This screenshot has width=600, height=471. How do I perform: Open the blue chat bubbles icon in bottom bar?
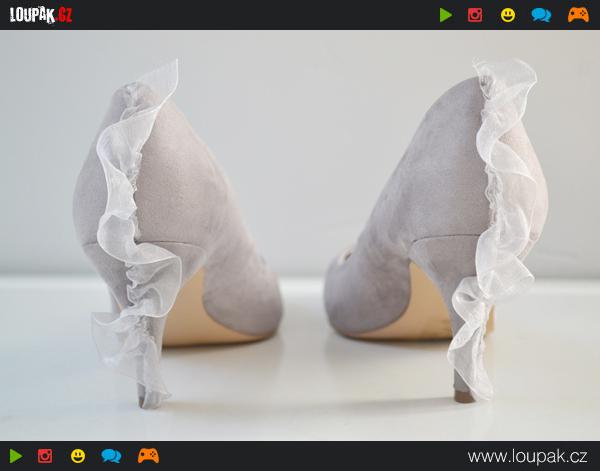click(x=111, y=456)
